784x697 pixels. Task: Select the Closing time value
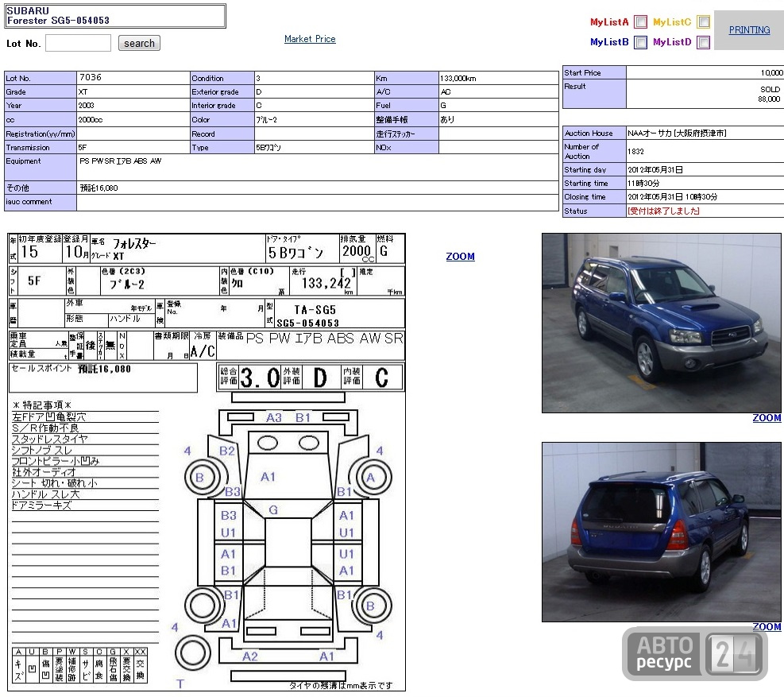pos(673,197)
